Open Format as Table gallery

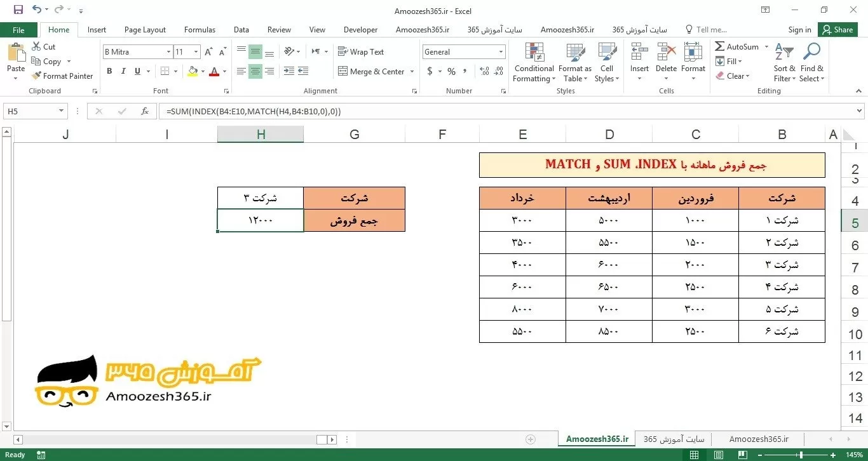point(575,62)
